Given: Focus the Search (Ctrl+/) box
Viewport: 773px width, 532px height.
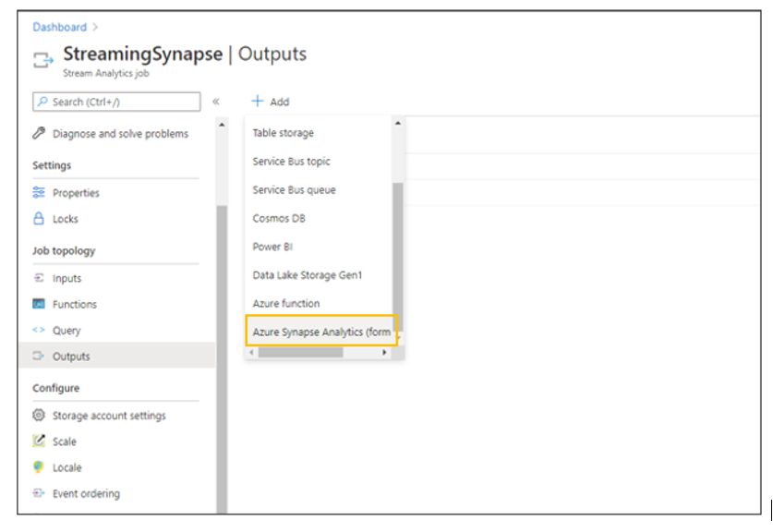Looking at the screenshot, I should (x=117, y=102).
